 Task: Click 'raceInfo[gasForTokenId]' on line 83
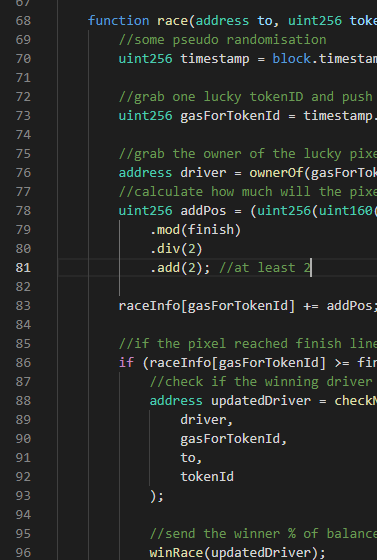pyautogui.click(x=207, y=306)
